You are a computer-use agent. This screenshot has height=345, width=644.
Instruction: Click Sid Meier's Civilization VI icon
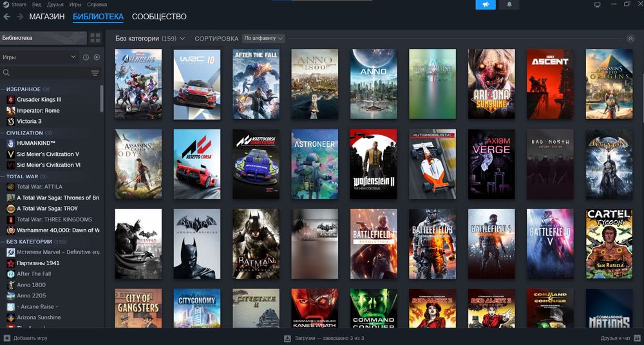tap(11, 165)
